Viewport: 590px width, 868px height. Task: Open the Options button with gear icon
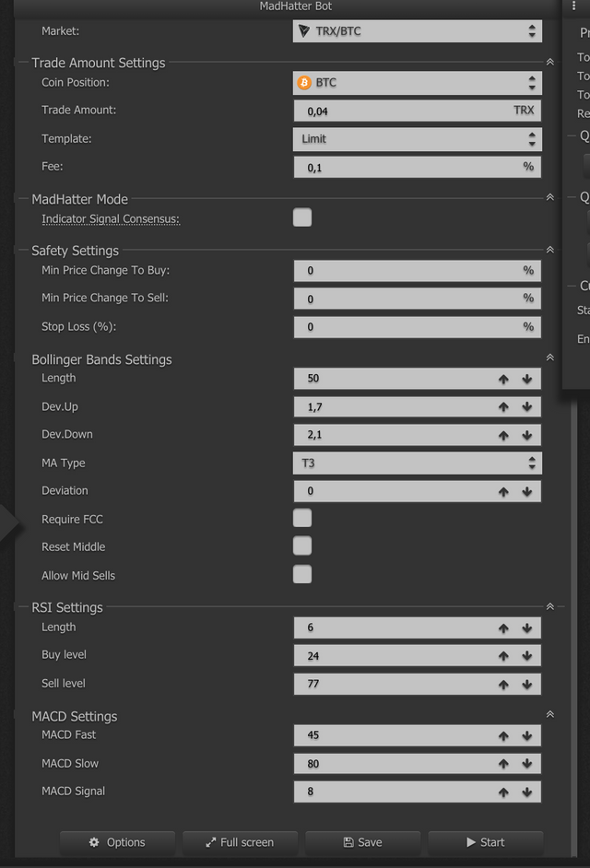point(117,842)
